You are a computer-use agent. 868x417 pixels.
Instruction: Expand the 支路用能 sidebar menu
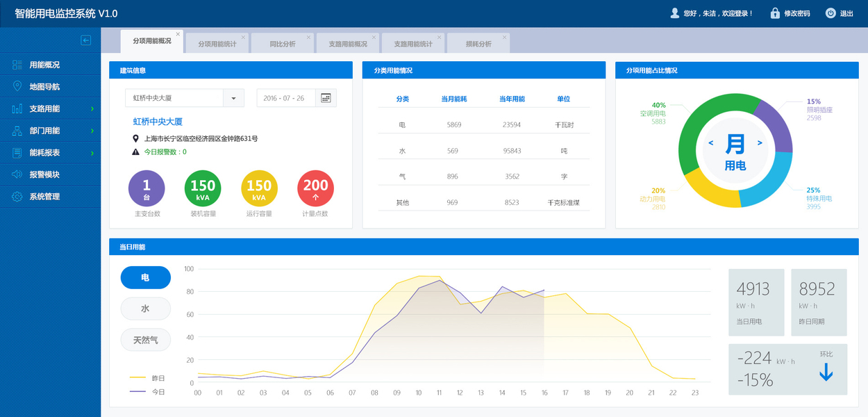pos(51,108)
